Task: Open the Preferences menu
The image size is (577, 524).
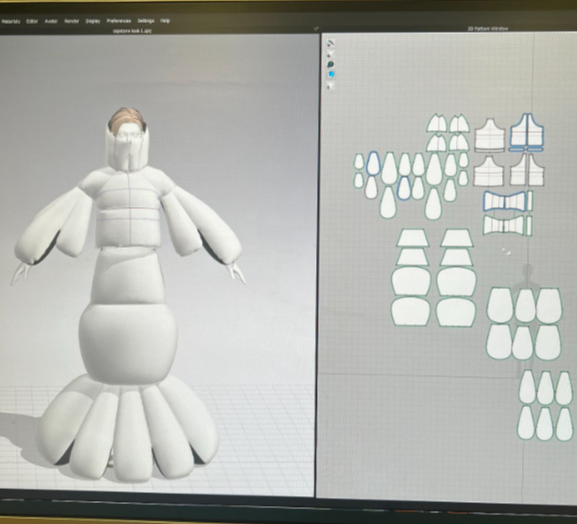Action: coord(118,21)
